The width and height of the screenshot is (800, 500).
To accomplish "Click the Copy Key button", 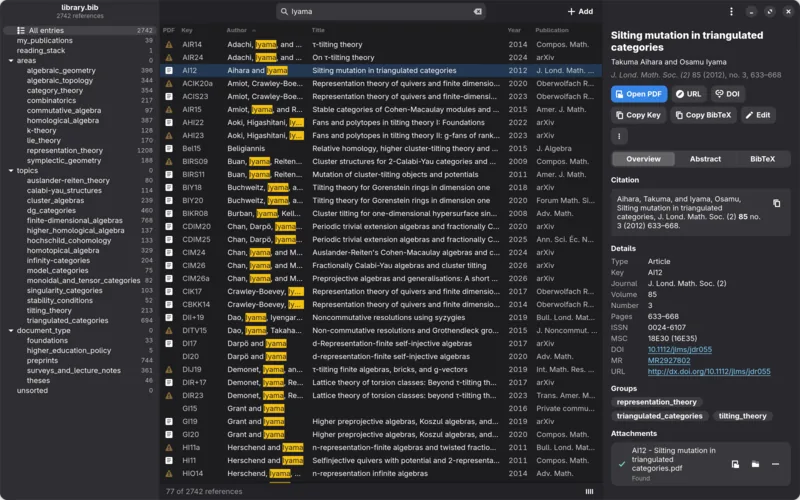I will tap(638, 115).
